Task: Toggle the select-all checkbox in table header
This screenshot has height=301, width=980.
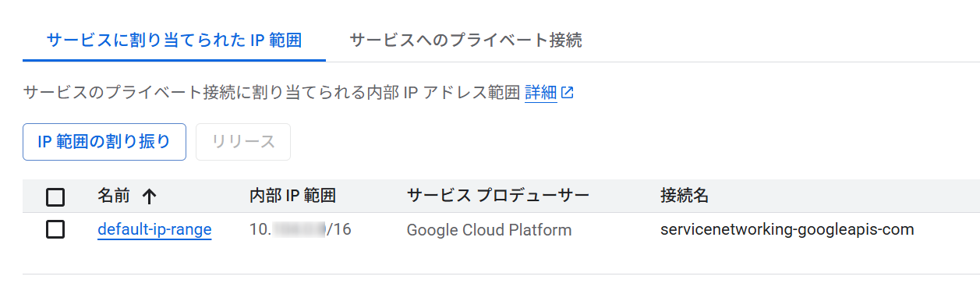Action: [55, 197]
